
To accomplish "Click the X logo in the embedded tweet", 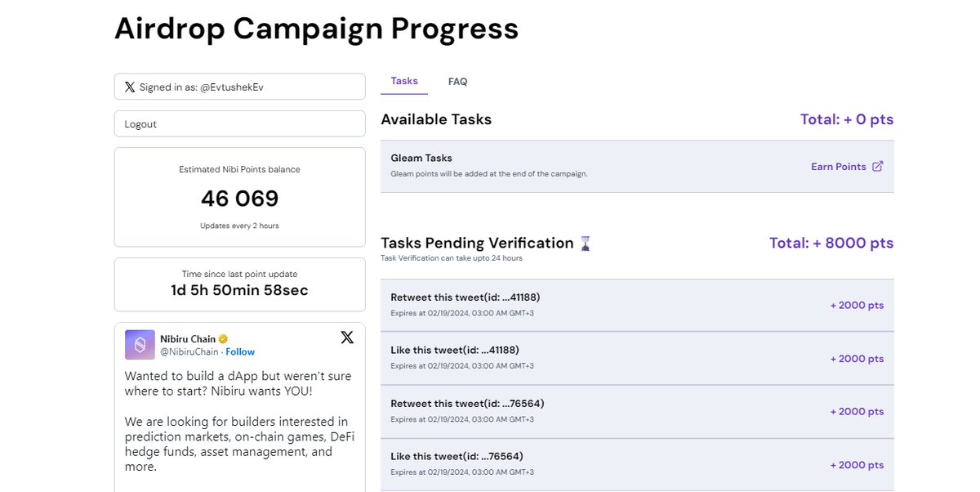I will click(347, 338).
